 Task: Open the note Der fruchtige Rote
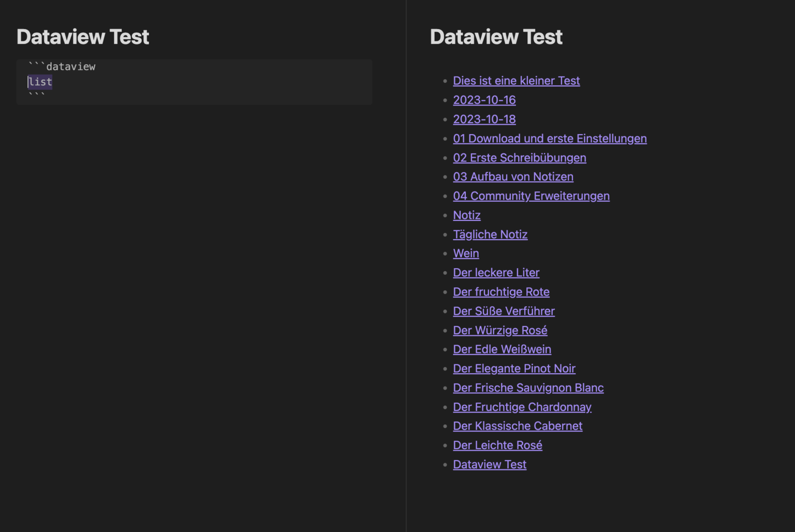(x=501, y=291)
